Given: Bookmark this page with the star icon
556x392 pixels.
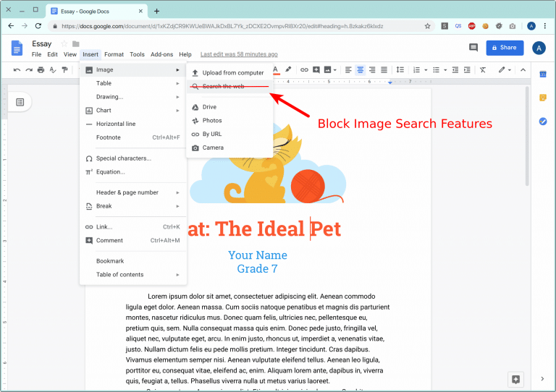Looking at the screenshot, I should pos(427,26).
